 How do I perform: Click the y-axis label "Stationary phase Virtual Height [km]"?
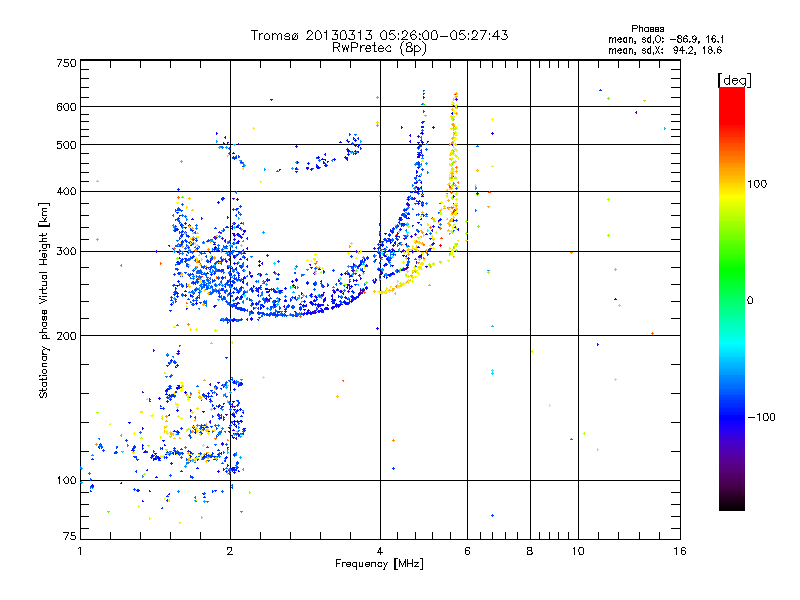(x=44, y=300)
